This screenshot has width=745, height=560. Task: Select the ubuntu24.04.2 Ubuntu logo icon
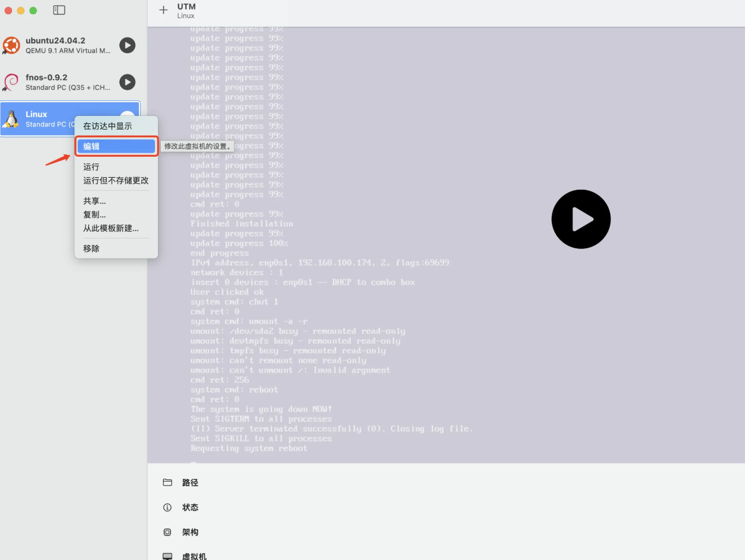coord(11,45)
